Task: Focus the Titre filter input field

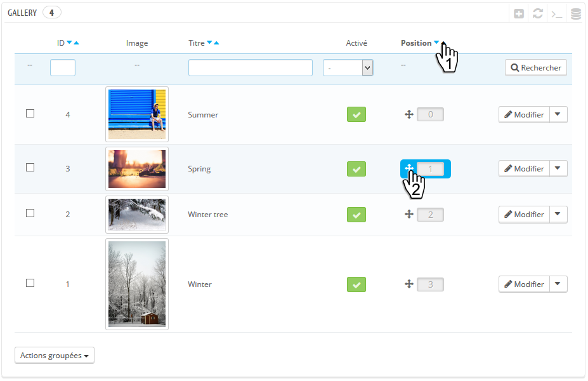Action: pos(251,68)
